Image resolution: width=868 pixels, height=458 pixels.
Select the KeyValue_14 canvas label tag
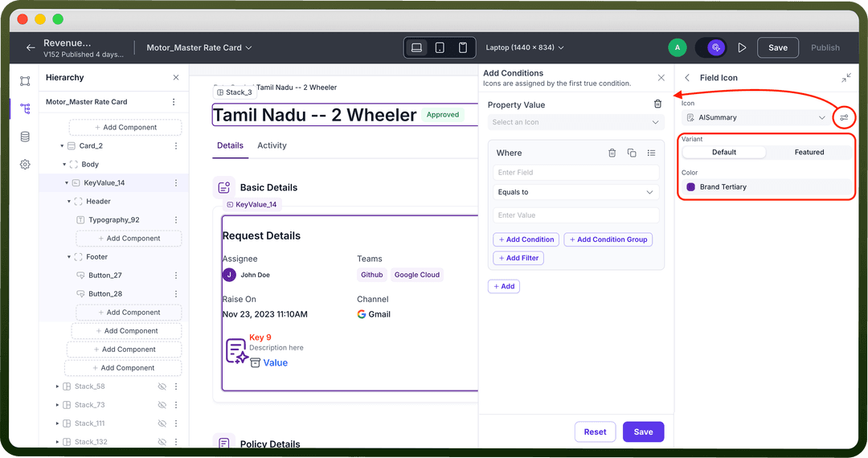[x=252, y=205]
